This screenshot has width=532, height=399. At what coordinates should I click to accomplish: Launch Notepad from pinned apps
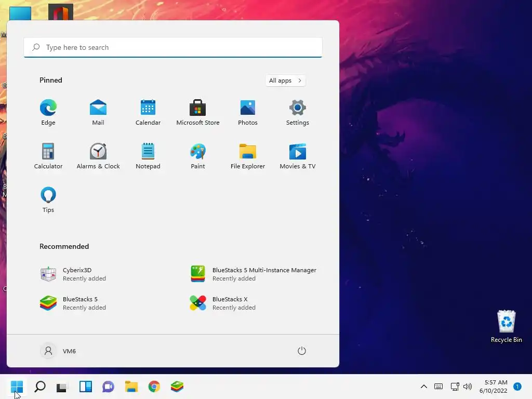pos(148,156)
